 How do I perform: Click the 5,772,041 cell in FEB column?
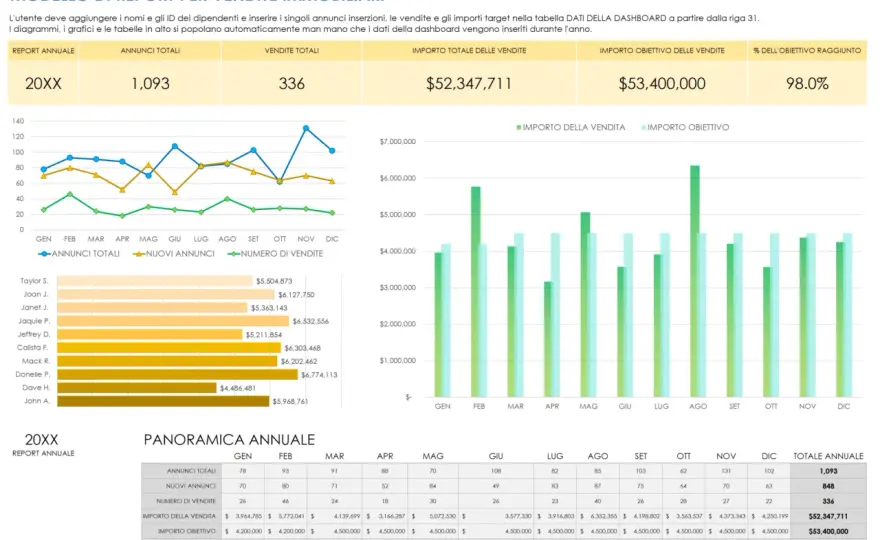click(285, 516)
